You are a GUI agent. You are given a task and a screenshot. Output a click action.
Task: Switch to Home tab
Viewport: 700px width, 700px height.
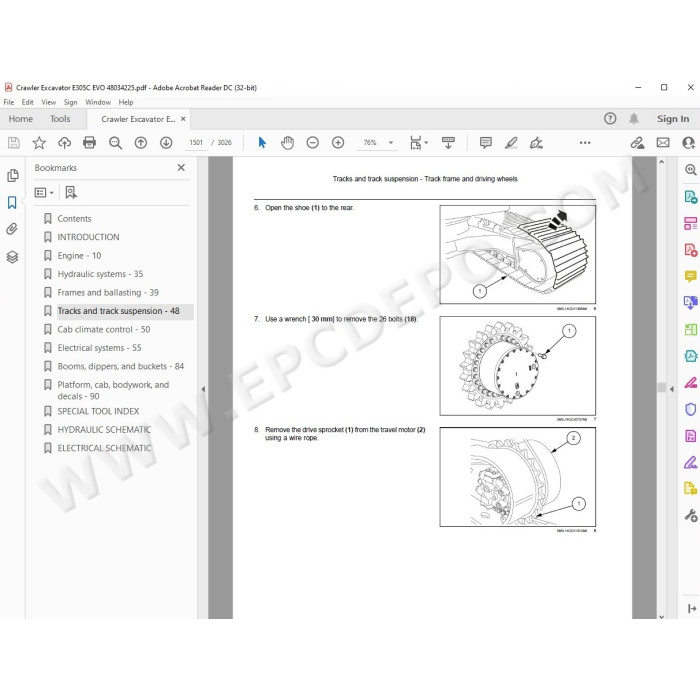(x=21, y=119)
